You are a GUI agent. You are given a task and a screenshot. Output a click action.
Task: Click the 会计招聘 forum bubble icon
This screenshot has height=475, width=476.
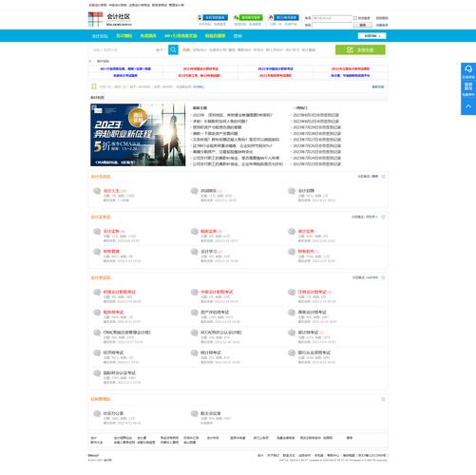[292, 191]
